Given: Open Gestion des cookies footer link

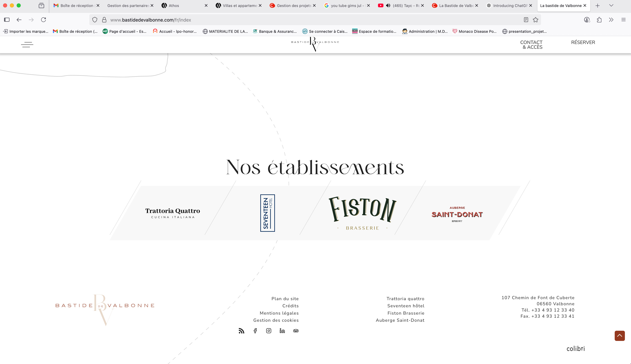Looking at the screenshot, I should (x=276, y=320).
